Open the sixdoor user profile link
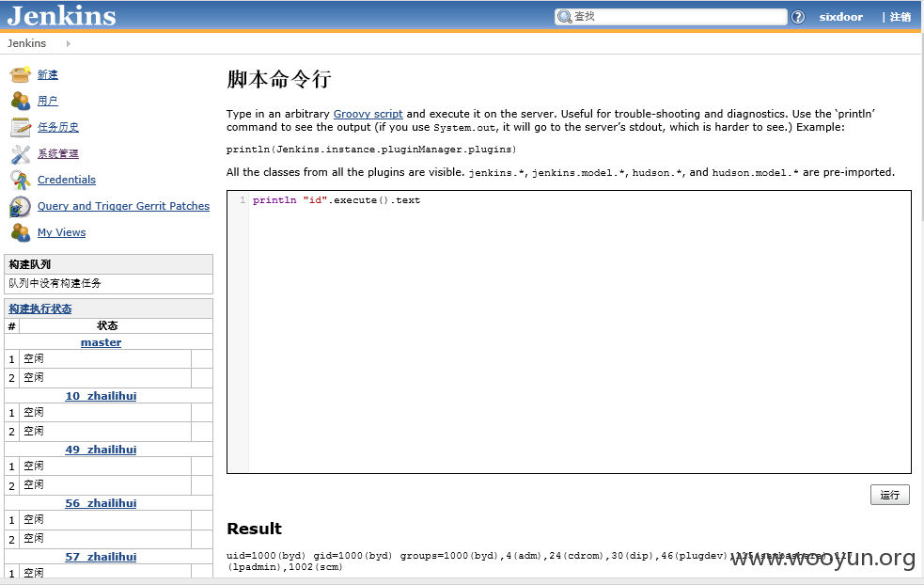Image resolution: width=924 pixels, height=585 pixels. point(840,17)
